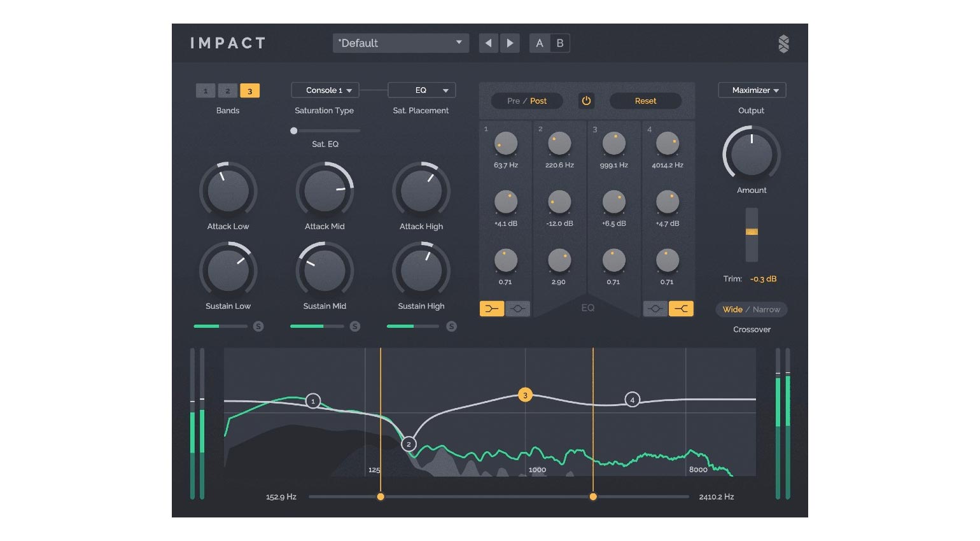
Task: Solo the mid band with S button
Action: pos(355,327)
